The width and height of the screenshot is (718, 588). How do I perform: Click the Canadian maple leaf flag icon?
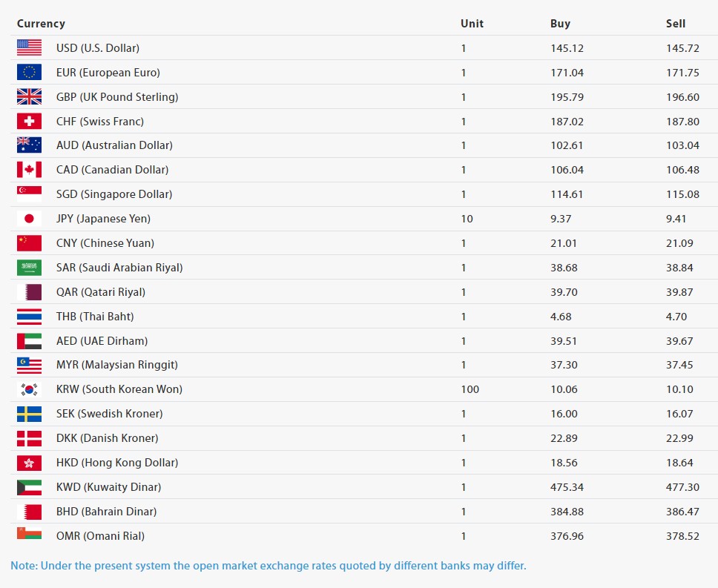pyautogui.click(x=29, y=170)
